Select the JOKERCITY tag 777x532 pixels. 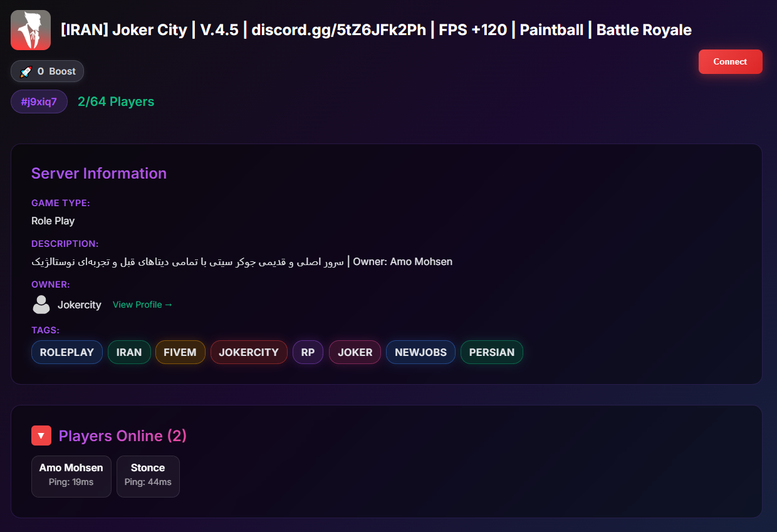click(249, 352)
